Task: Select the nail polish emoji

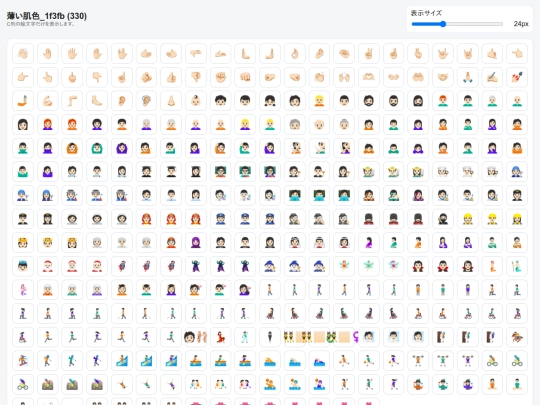Action: click(517, 77)
